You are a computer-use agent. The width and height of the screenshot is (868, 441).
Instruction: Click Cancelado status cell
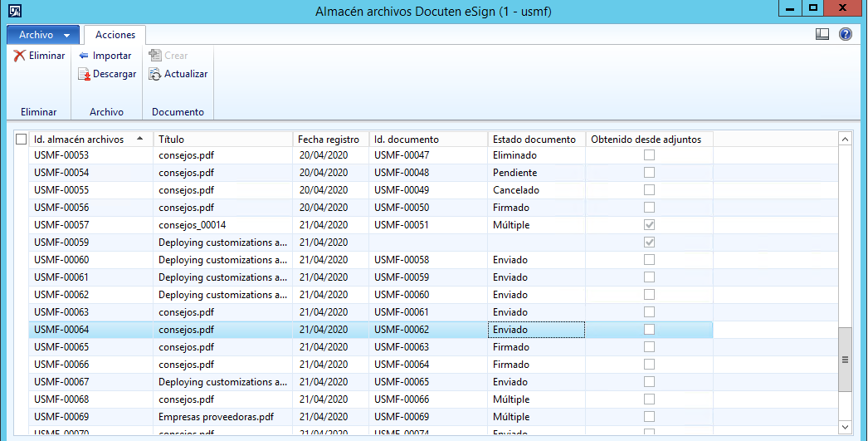[536, 190]
